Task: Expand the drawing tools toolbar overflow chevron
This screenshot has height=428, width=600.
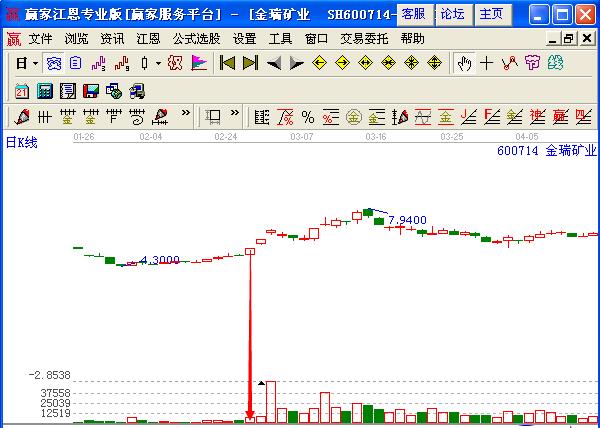Action: [x=186, y=112]
